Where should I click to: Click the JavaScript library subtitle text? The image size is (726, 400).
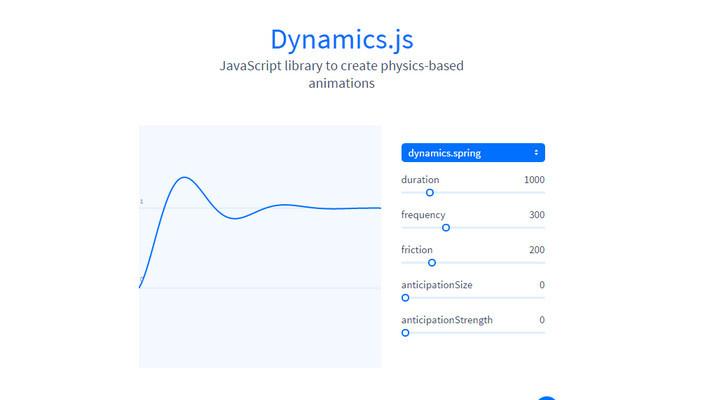click(342, 75)
